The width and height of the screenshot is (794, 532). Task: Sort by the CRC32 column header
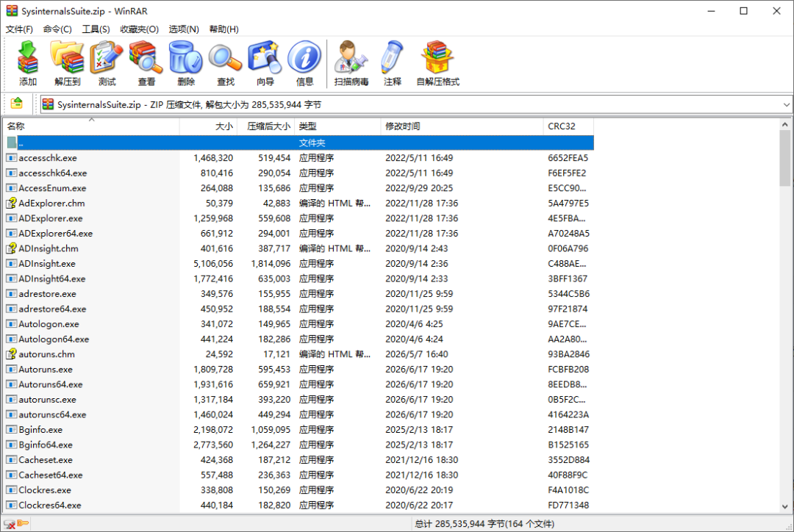(568, 126)
